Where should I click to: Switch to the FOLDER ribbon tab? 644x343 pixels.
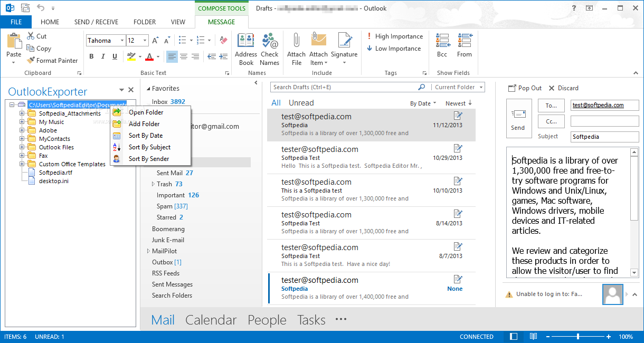[145, 22]
